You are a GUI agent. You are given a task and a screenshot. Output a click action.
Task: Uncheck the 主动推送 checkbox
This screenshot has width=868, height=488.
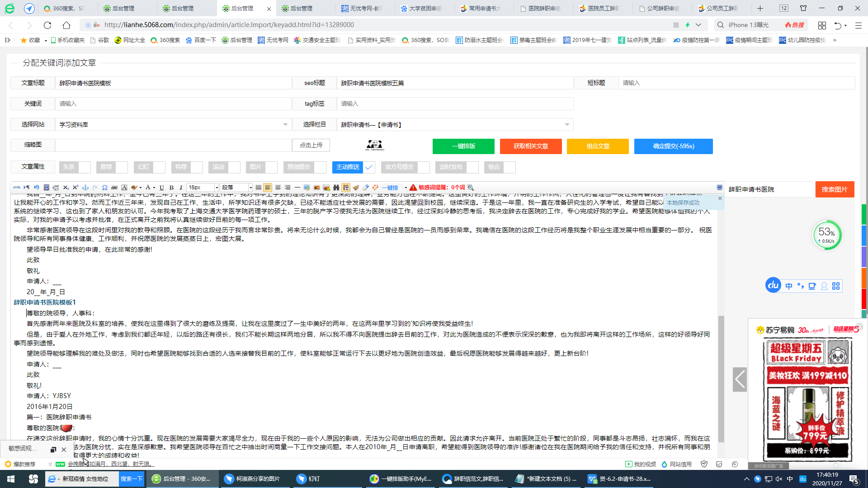369,167
